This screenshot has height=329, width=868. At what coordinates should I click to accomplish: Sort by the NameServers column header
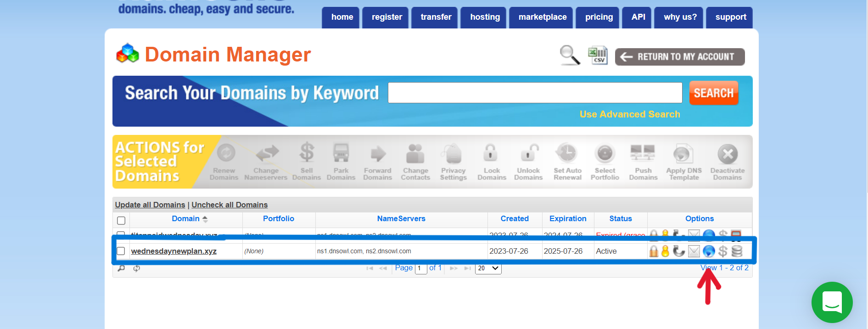[401, 219]
